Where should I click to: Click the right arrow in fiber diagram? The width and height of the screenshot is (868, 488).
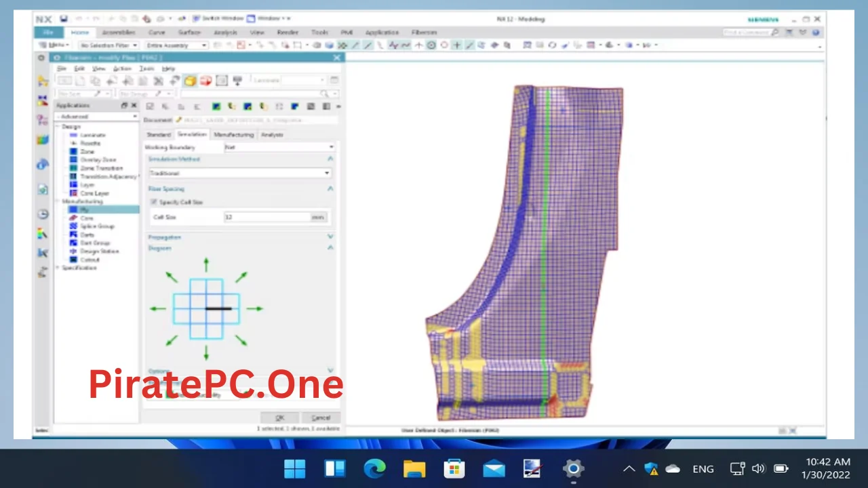tap(254, 309)
